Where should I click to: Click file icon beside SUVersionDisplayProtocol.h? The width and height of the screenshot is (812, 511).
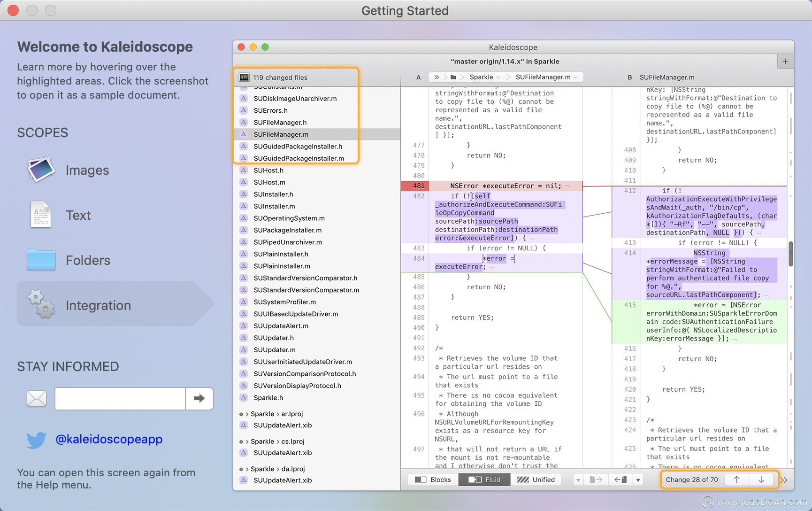tap(244, 386)
